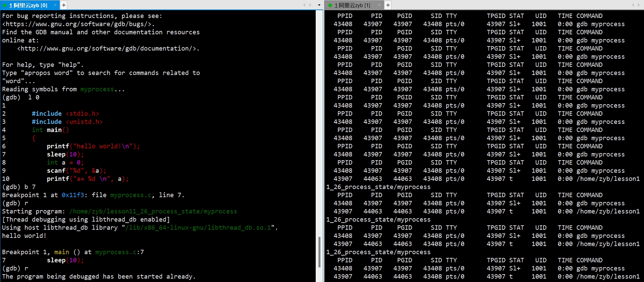The image size is (644, 282).
Task: Click left tab-scroll arrow in right pane
Action: (x=633, y=5)
